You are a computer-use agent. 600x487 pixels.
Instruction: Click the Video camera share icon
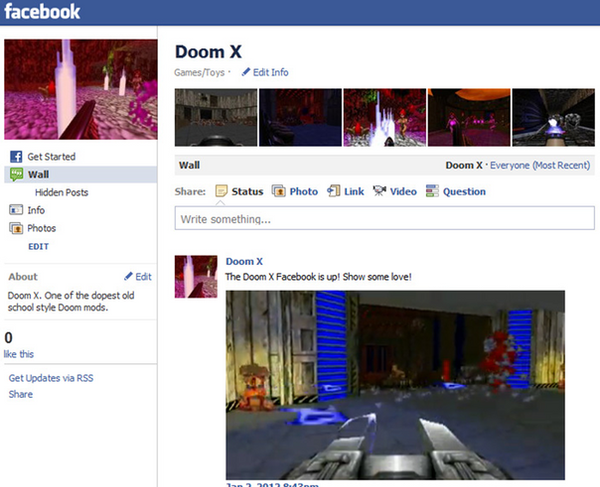pos(379,191)
